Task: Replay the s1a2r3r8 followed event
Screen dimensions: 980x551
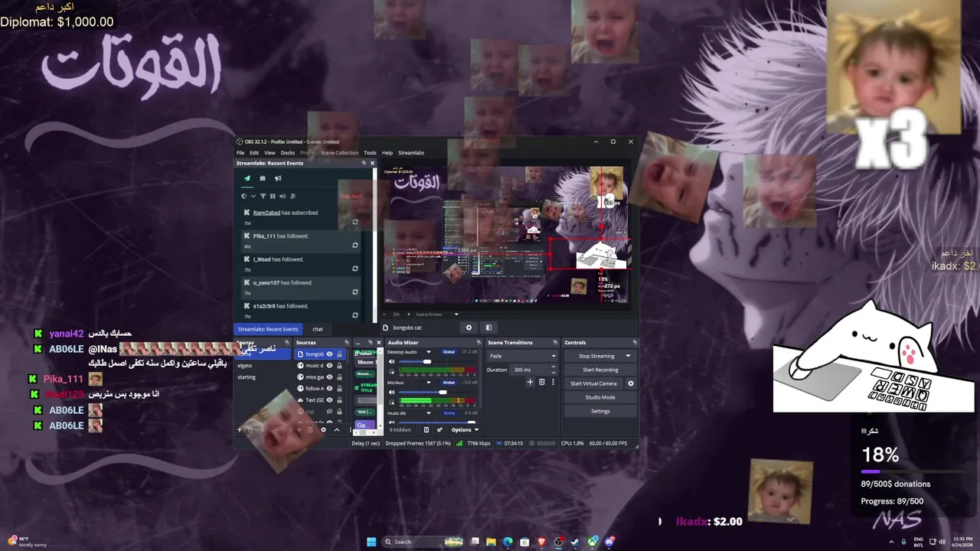Action: (354, 315)
